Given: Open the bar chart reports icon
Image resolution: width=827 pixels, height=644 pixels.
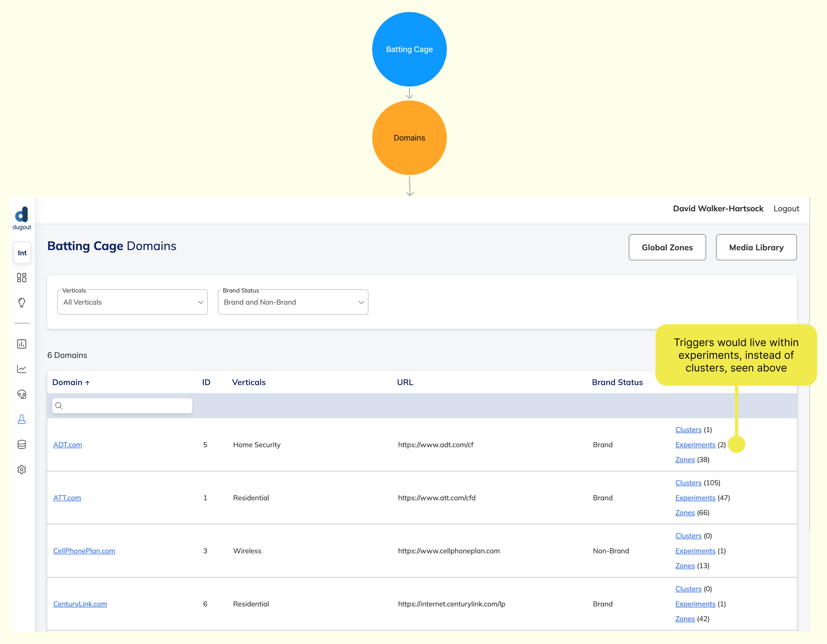Looking at the screenshot, I should 22,344.
